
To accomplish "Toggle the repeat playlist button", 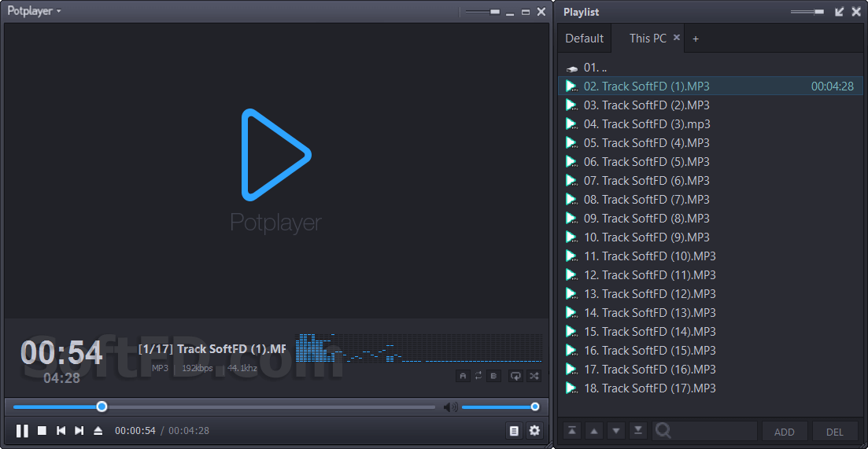I will [515, 376].
